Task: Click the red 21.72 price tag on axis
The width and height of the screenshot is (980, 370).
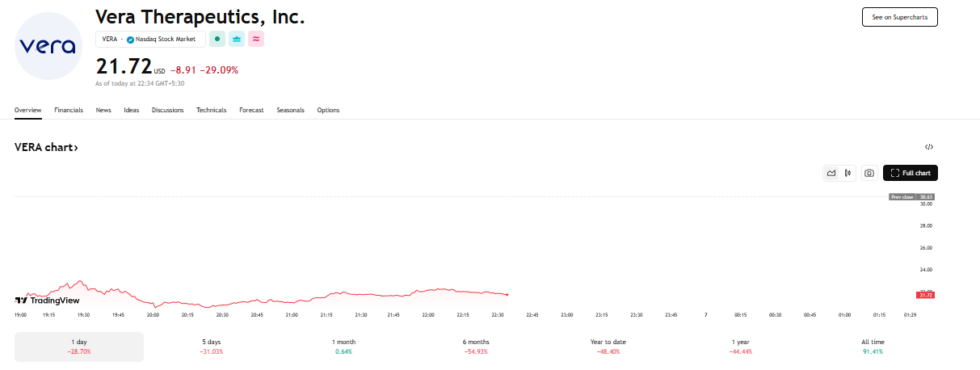Action: pos(926,295)
